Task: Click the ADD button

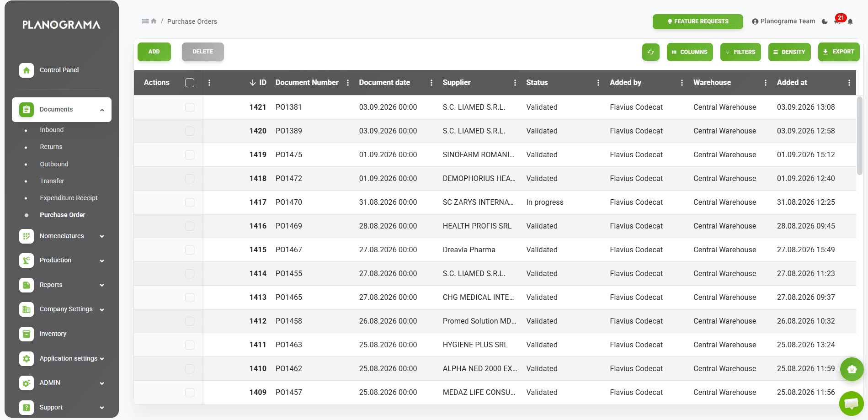Action: click(154, 52)
